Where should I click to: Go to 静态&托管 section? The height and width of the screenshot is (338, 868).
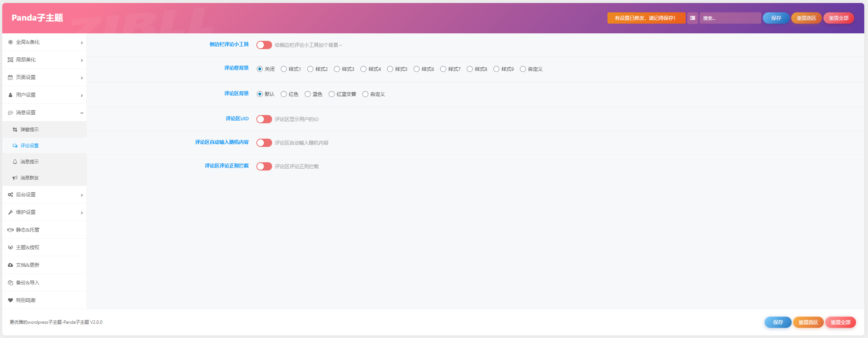(45, 230)
